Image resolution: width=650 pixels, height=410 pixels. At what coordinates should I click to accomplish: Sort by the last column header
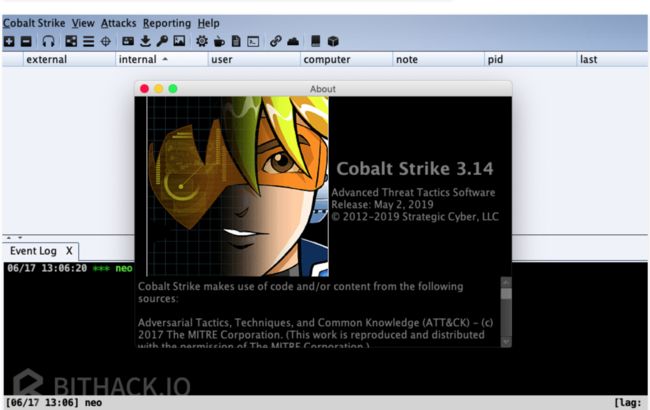tap(612, 59)
